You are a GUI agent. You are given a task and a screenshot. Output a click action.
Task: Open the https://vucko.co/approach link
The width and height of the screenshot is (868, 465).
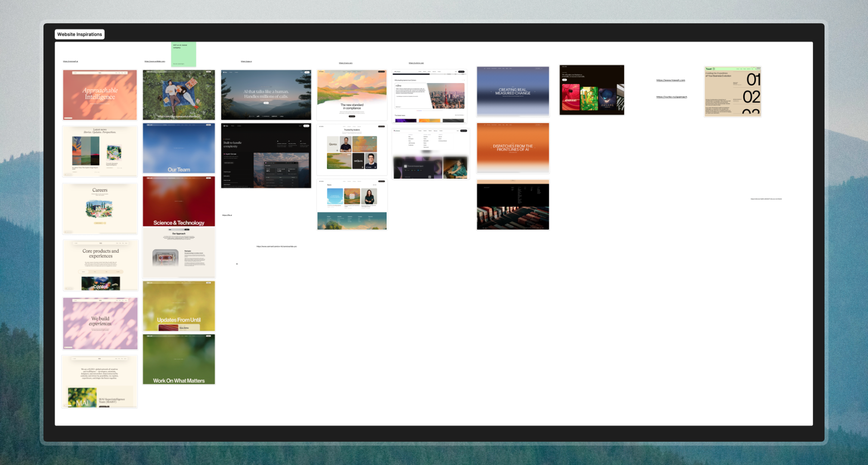click(672, 97)
